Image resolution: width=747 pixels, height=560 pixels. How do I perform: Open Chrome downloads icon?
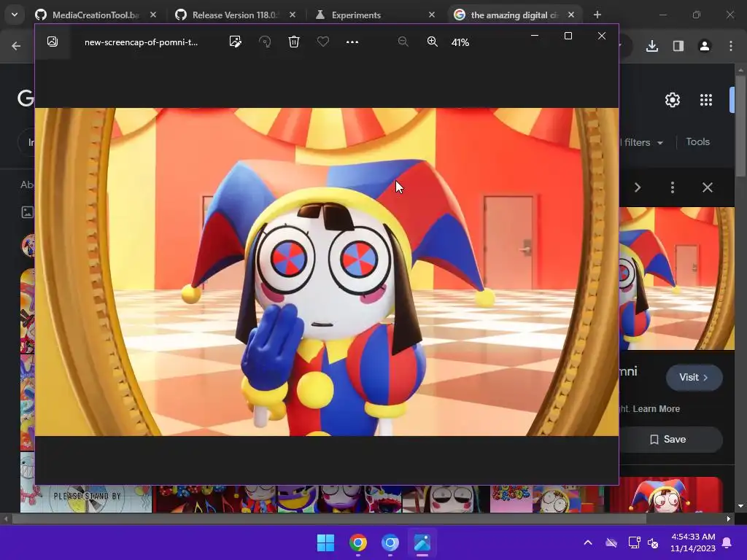(x=652, y=46)
